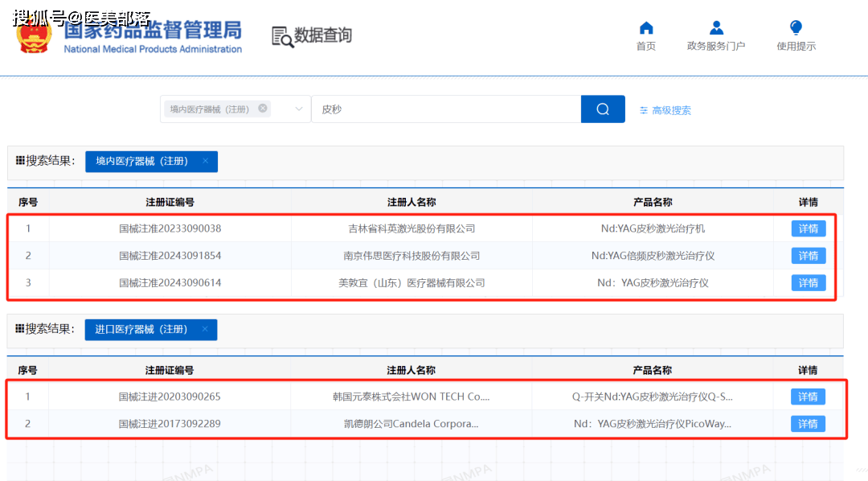Click registration number 国械注准20233090038
Screen dimensions: 868x481
(x=170, y=228)
